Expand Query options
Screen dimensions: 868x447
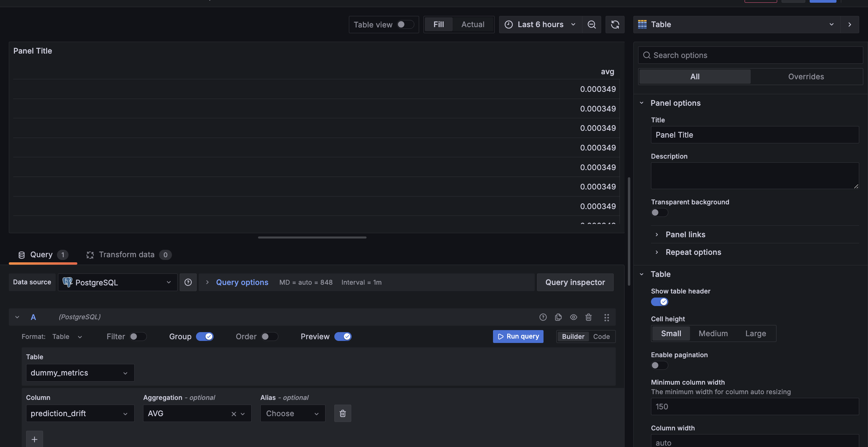coord(242,282)
